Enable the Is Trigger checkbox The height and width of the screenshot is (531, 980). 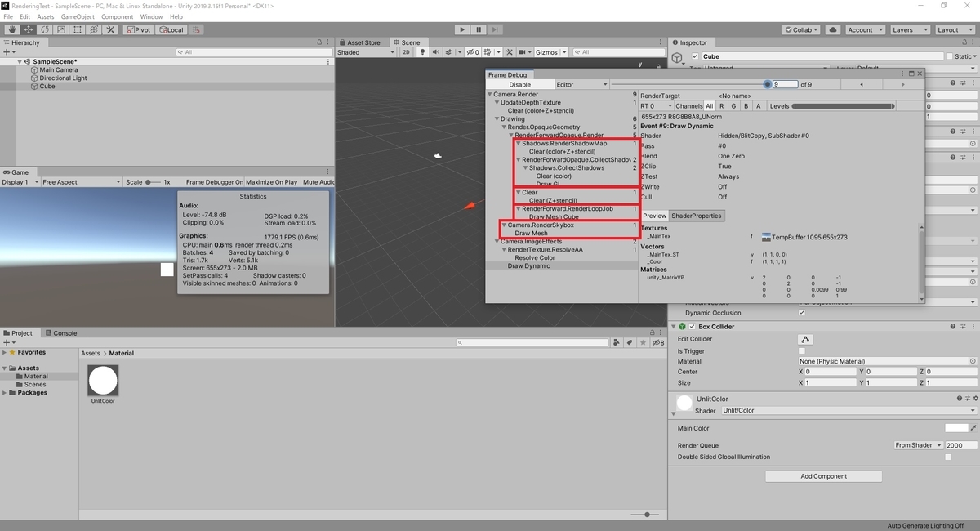801,351
